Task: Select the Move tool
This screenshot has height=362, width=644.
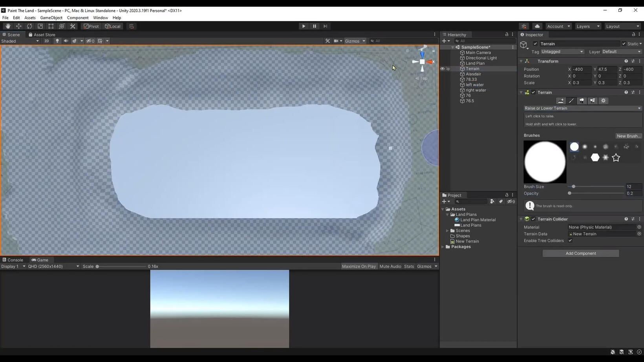Action: 18,26
